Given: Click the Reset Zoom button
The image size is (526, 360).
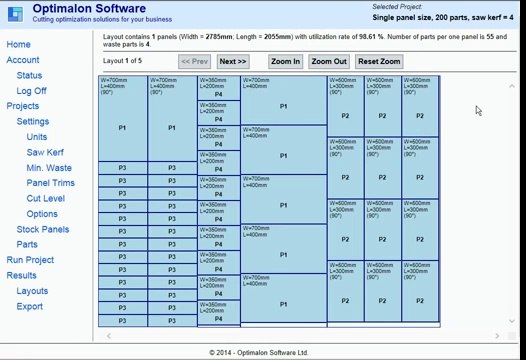Looking at the screenshot, I should [x=379, y=61].
